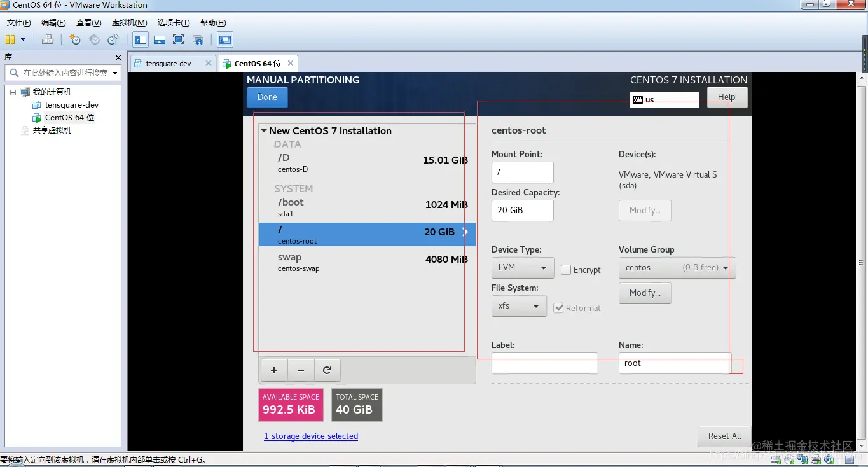
Task: Take a snapshot of this virtual machine
Action: pyautogui.click(x=75, y=39)
